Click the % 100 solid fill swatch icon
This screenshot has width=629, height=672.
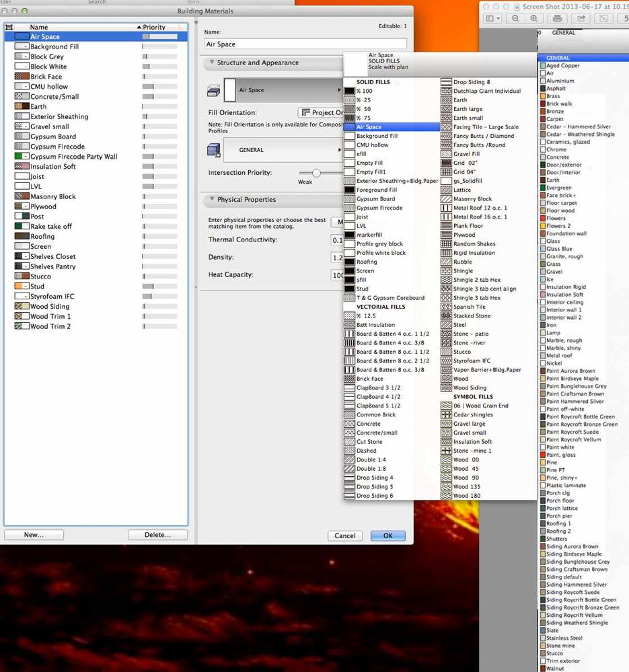(350, 91)
